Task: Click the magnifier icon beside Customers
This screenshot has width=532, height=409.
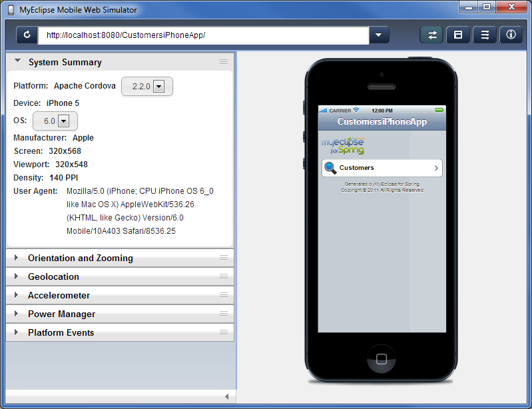Action: (x=330, y=168)
